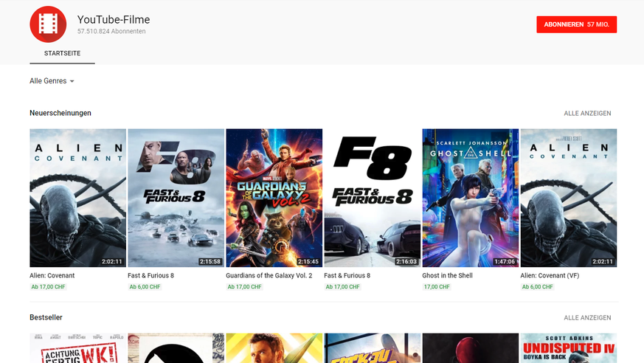Click the Fast & Furious 8 title priced Ab 17,00 CHF
644x363 pixels.
[x=347, y=275]
